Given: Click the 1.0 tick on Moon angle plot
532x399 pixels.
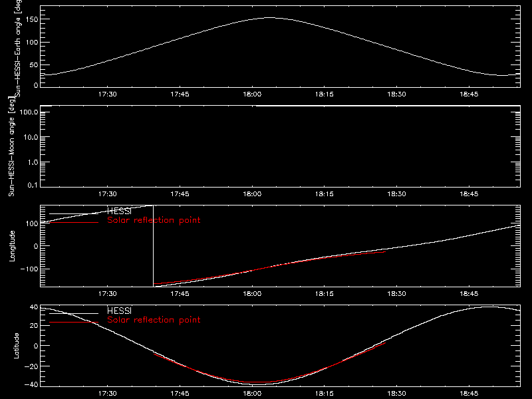Looking at the screenshot, I should 33,162.
